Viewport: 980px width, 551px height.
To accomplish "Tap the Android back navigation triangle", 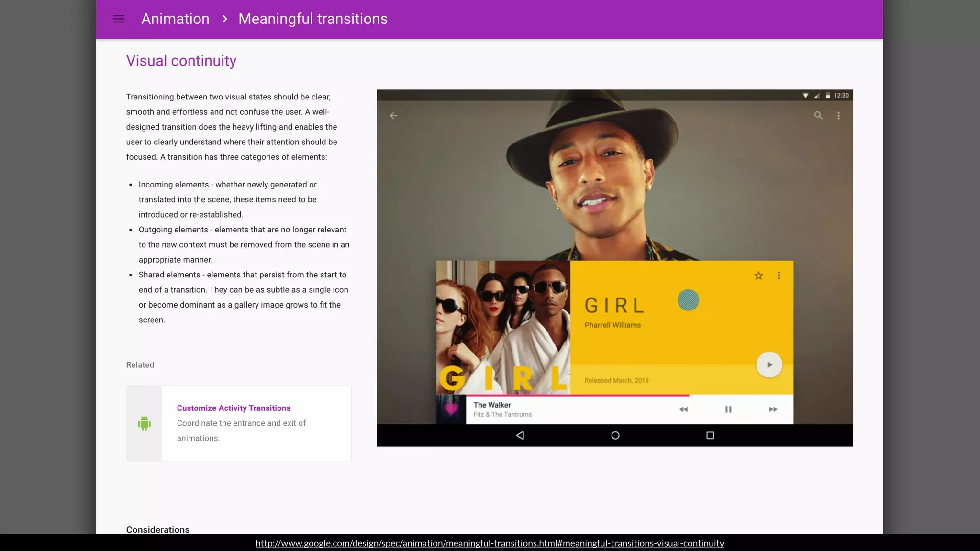I will point(520,435).
